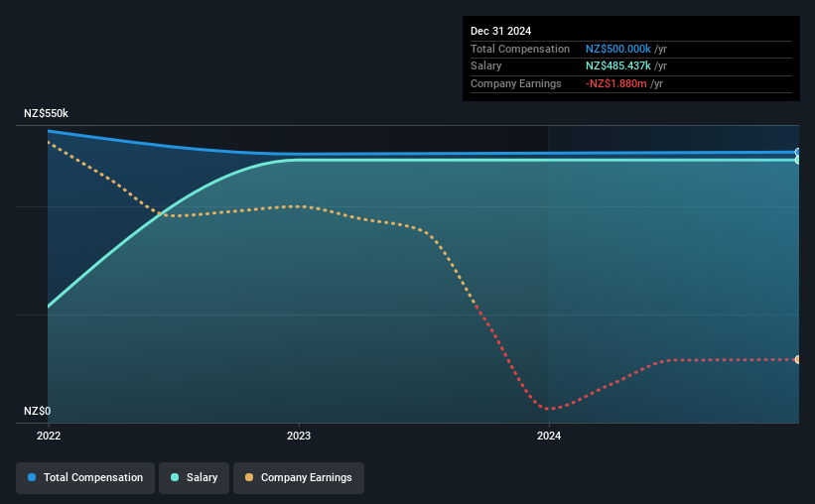
Task: Toggle the Total Compensation legend series
Action: [85, 478]
